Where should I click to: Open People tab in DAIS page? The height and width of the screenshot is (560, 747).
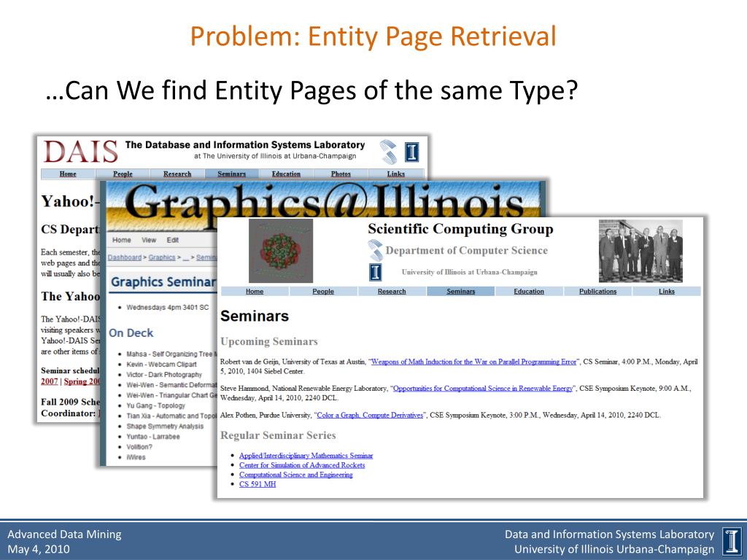123,174
